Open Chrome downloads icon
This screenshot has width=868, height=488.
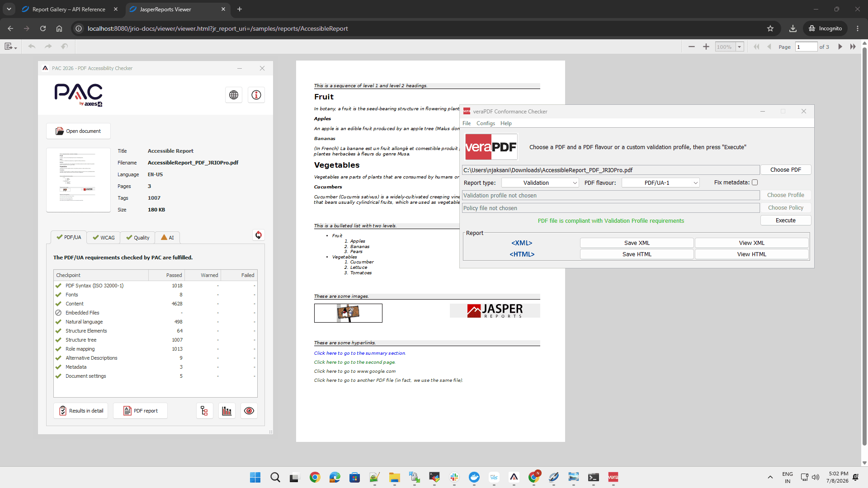[x=793, y=28]
